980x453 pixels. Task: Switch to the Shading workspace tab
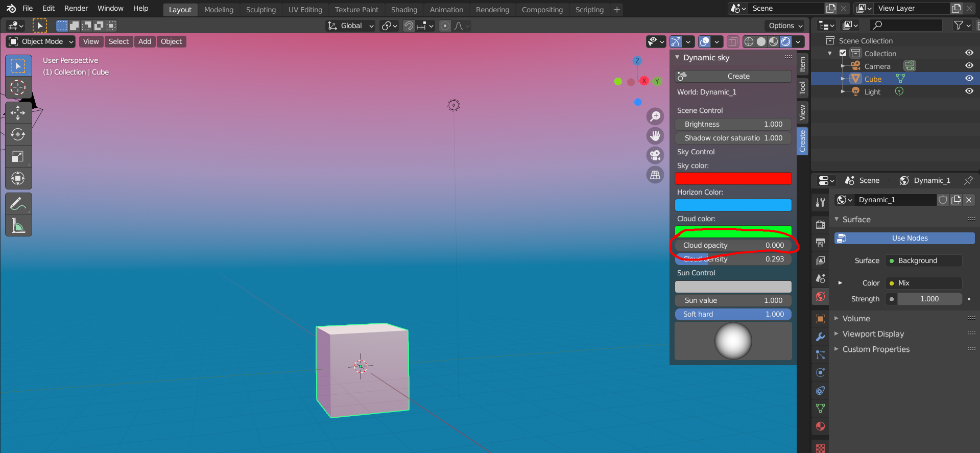pyautogui.click(x=404, y=10)
